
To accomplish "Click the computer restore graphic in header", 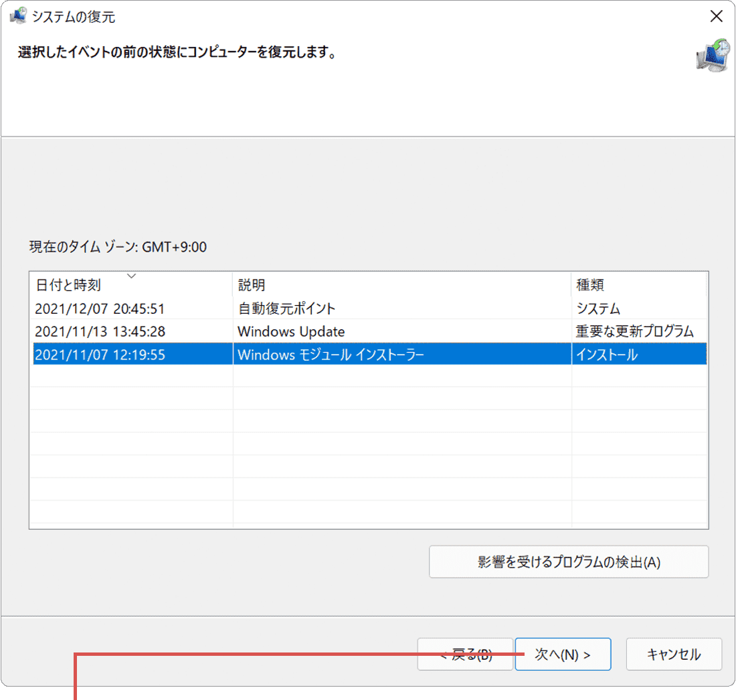I will pyautogui.click(x=712, y=55).
